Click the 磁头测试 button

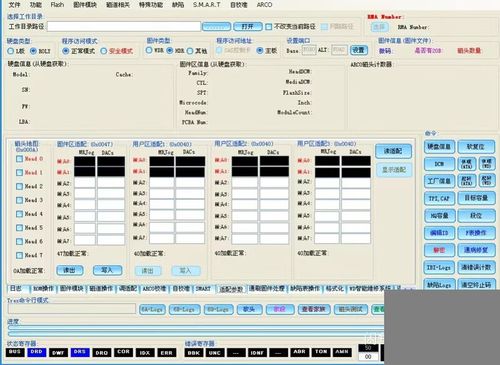pyautogui.click(x=350, y=309)
